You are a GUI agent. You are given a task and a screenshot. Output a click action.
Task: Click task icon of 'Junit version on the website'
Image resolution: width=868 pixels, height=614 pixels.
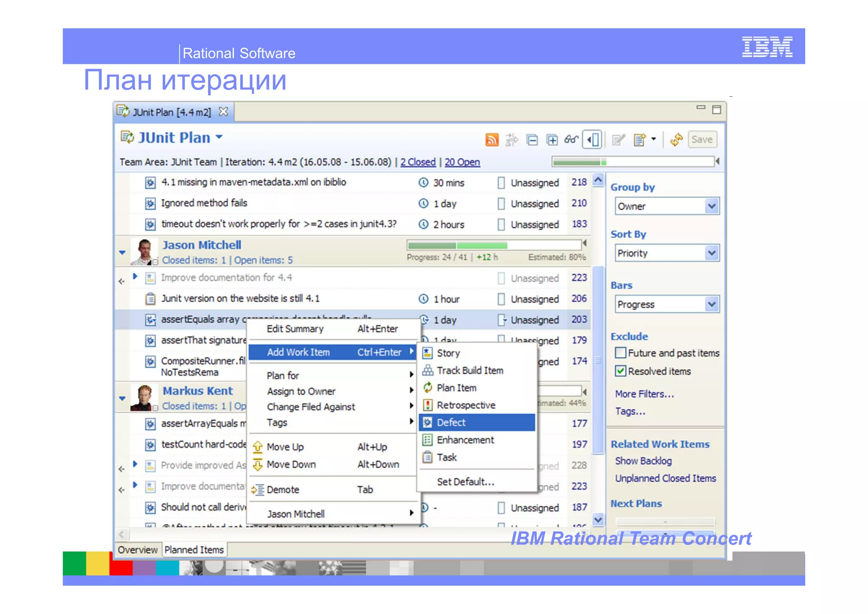click(150, 299)
